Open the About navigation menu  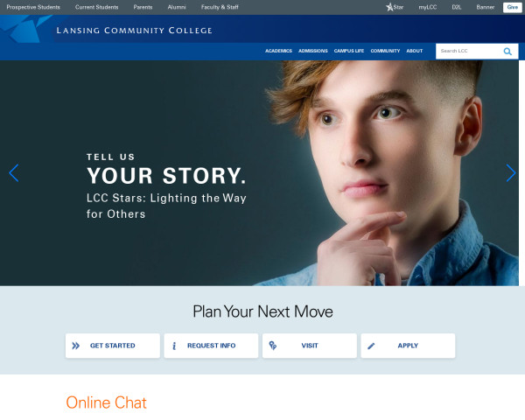[x=415, y=51]
